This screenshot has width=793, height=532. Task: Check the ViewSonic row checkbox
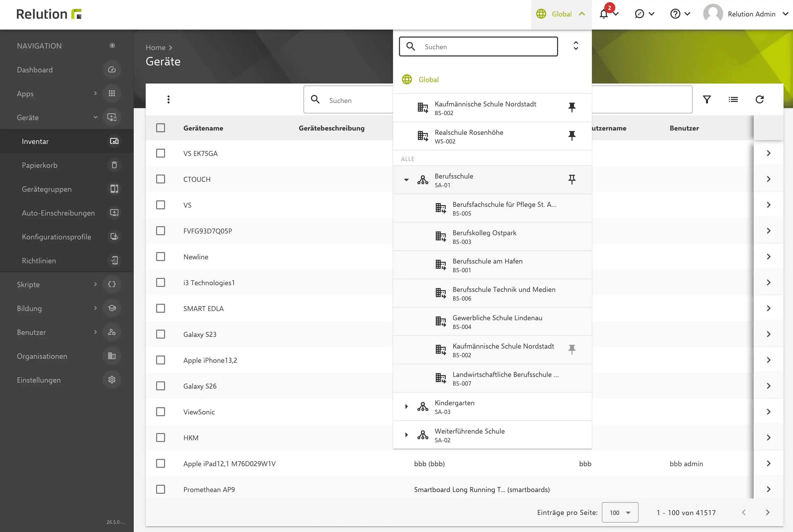[160, 412]
